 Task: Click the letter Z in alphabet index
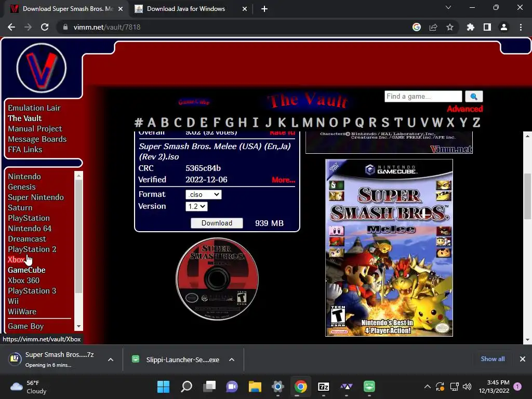click(x=476, y=122)
